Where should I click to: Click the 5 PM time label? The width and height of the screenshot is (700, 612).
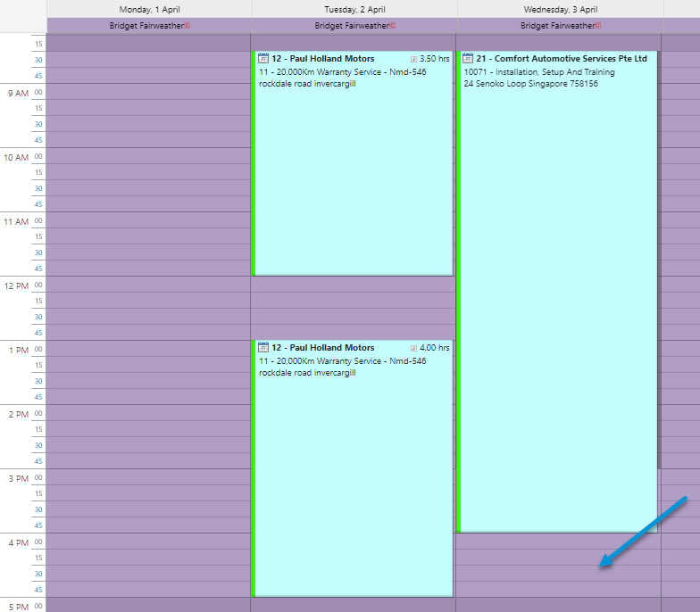point(19,607)
